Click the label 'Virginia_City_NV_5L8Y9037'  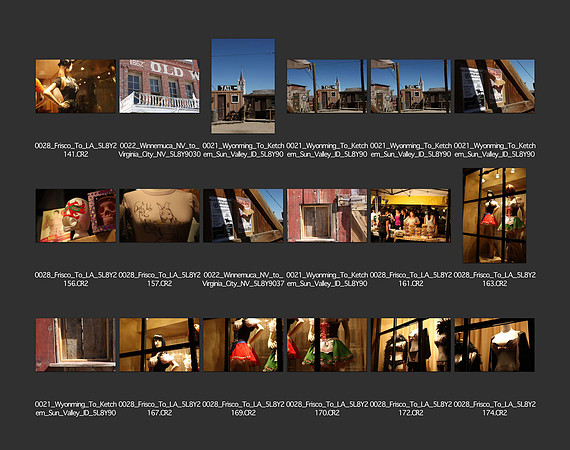(243, 284)
